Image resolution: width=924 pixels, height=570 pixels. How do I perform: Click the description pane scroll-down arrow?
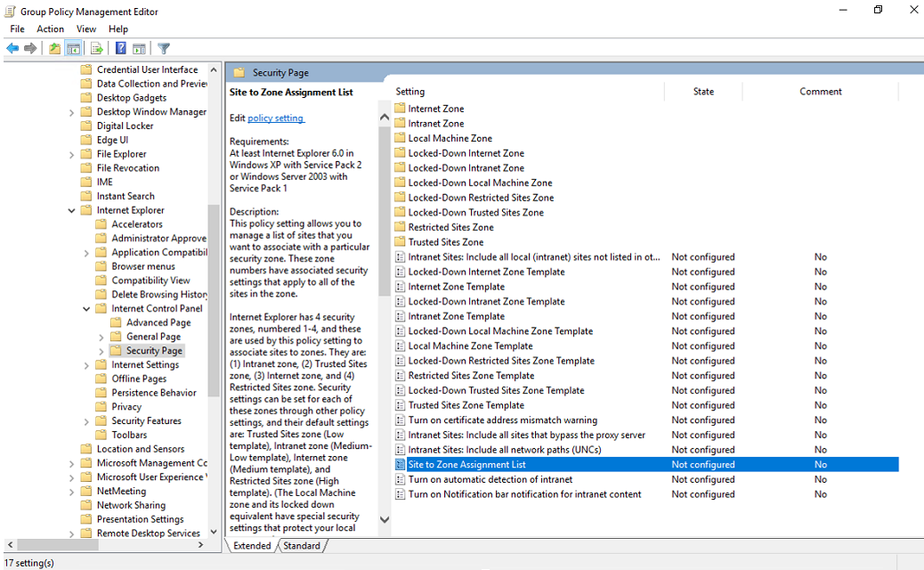click(x=384, y=521)
